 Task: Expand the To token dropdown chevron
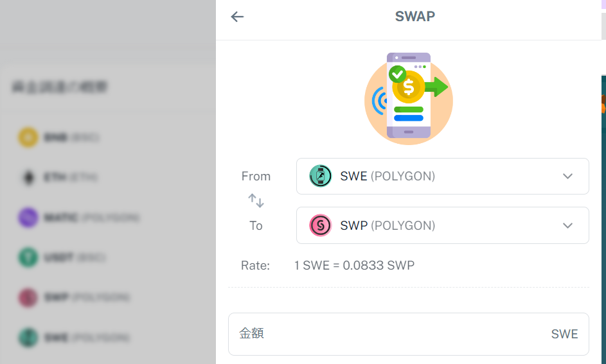(567, 225)
